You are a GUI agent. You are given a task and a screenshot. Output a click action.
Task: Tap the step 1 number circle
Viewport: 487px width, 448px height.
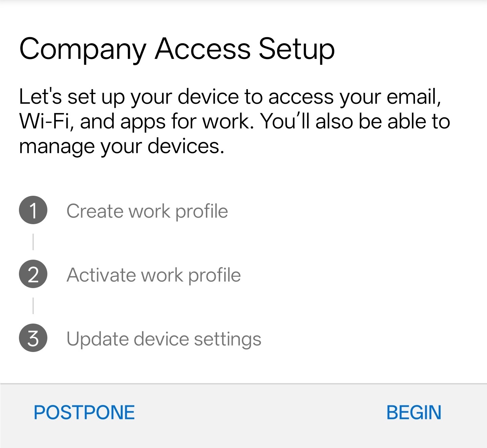[x=33, y=210]
